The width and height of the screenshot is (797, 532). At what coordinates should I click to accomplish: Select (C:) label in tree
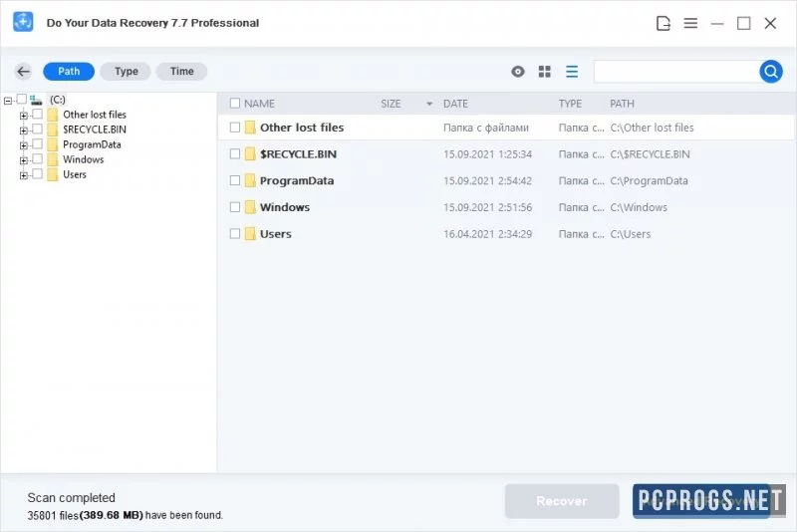point(58,100)
